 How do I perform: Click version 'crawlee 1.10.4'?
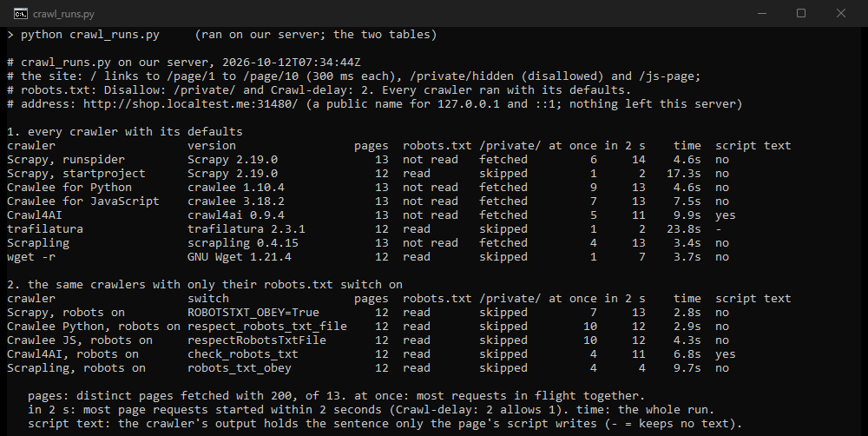click(x=236, y=188)
